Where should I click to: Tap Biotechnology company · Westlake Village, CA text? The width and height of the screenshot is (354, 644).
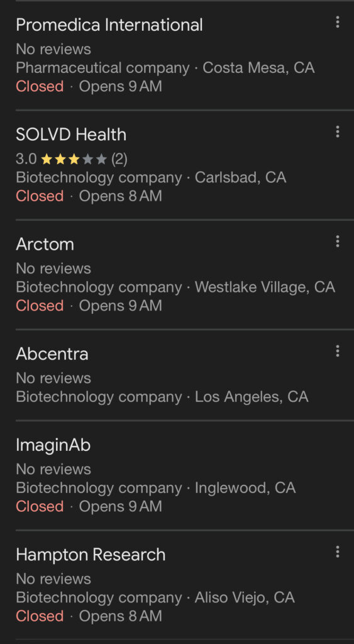tap(175, 287)
